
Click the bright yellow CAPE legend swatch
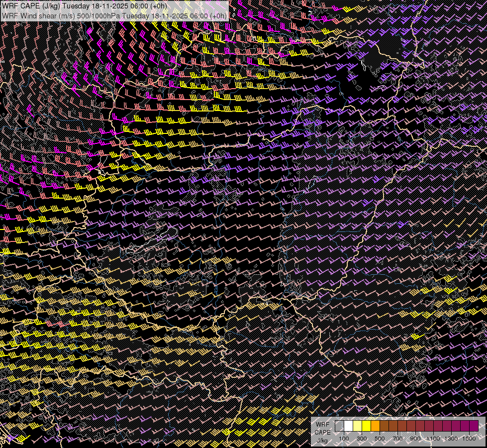(x=367, y=426)
